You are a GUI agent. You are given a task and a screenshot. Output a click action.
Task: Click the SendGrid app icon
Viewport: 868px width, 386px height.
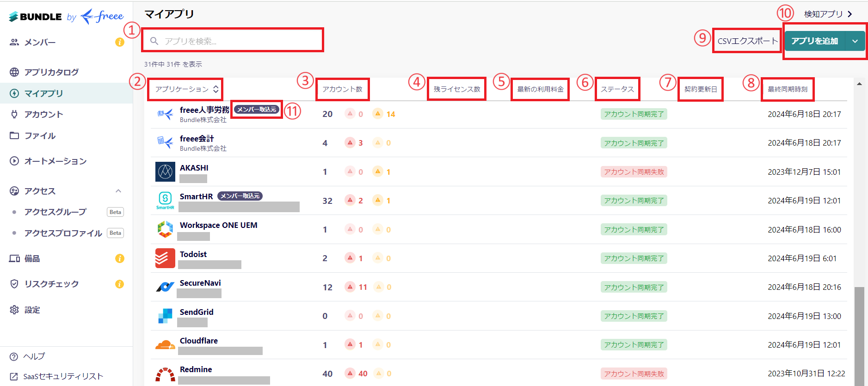point(165,316)
